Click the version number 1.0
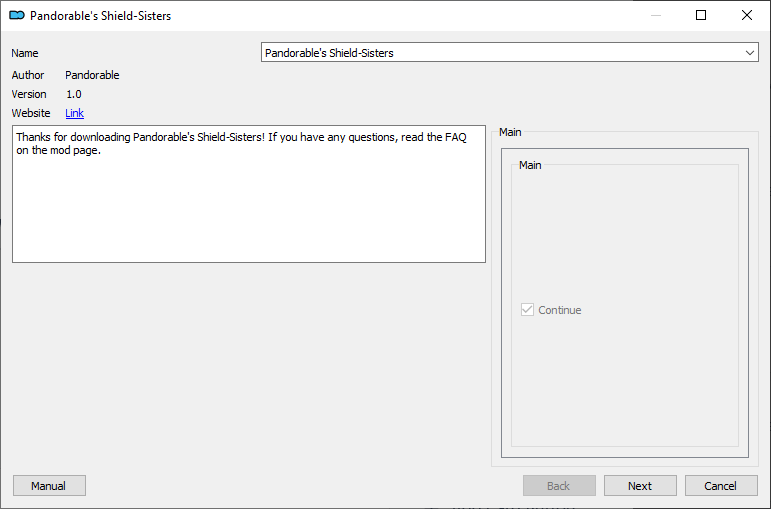The height and width of the screenshot is (509, 771). tap(74, 94)
